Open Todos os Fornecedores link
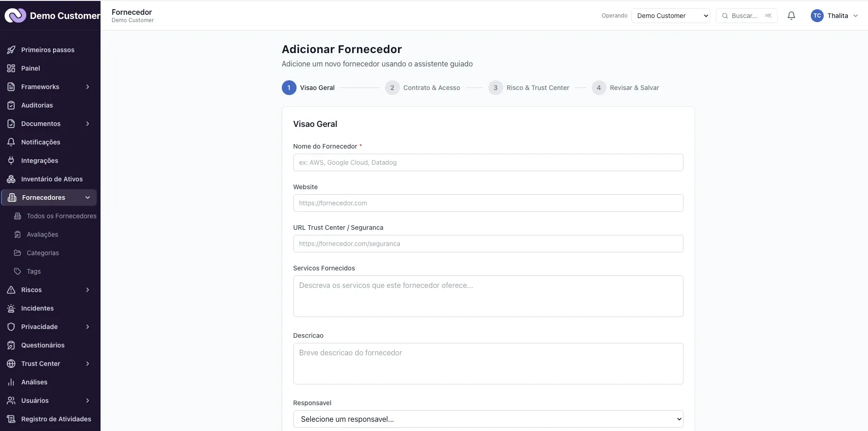Screen dimensions: 868x431 pos(61,216)
